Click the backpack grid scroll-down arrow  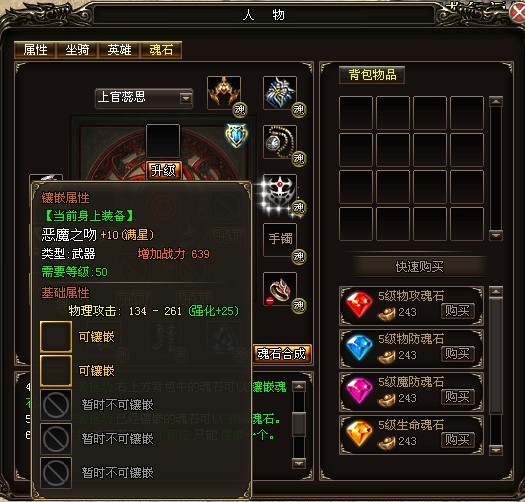coord(496,235)
